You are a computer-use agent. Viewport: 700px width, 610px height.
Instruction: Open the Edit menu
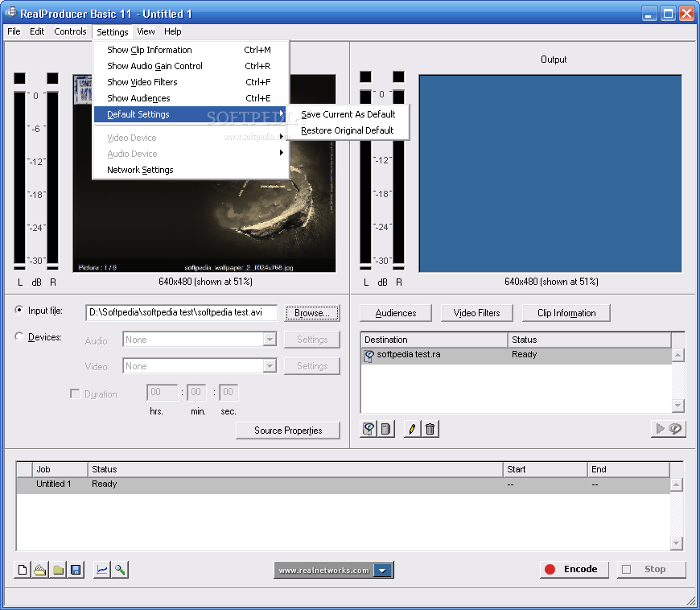(x=37, y=31)
